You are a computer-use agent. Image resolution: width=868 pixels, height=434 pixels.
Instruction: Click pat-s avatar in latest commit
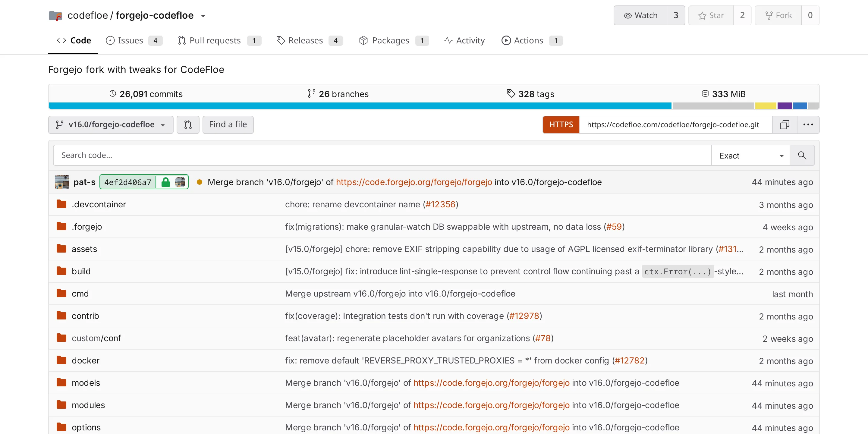click(x=62, y=182)
